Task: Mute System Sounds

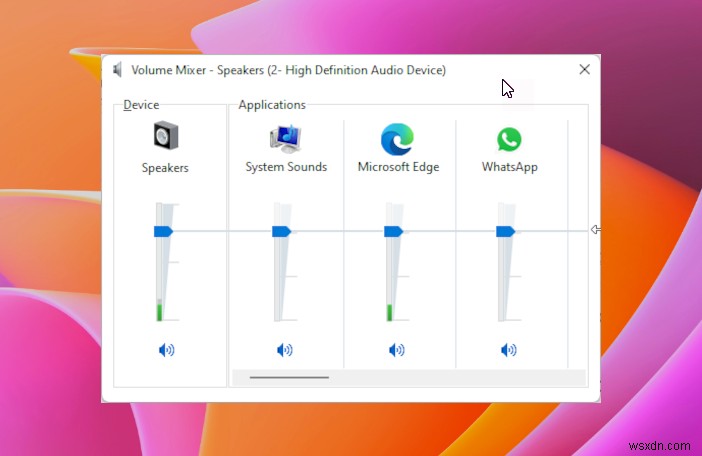Action: 285,349
